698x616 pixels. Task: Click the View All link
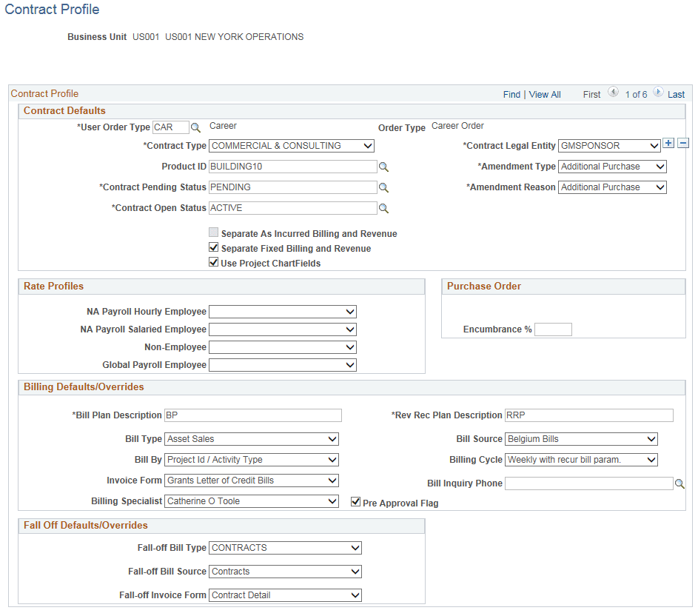pyautogui.click(x=544, y=94)
